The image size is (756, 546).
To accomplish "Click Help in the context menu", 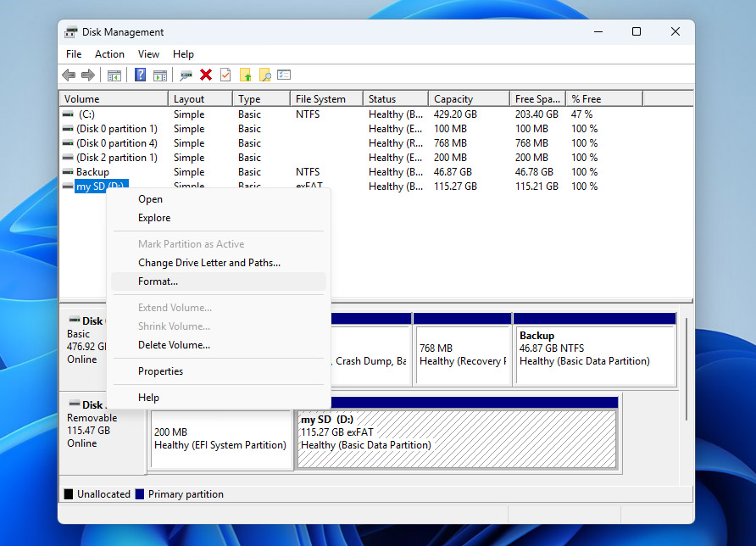I will pos(219,398).
